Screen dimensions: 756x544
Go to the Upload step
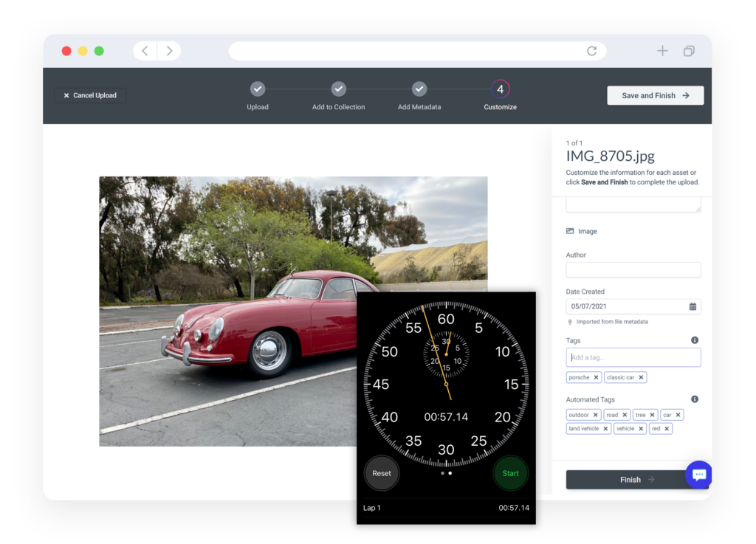258,95
